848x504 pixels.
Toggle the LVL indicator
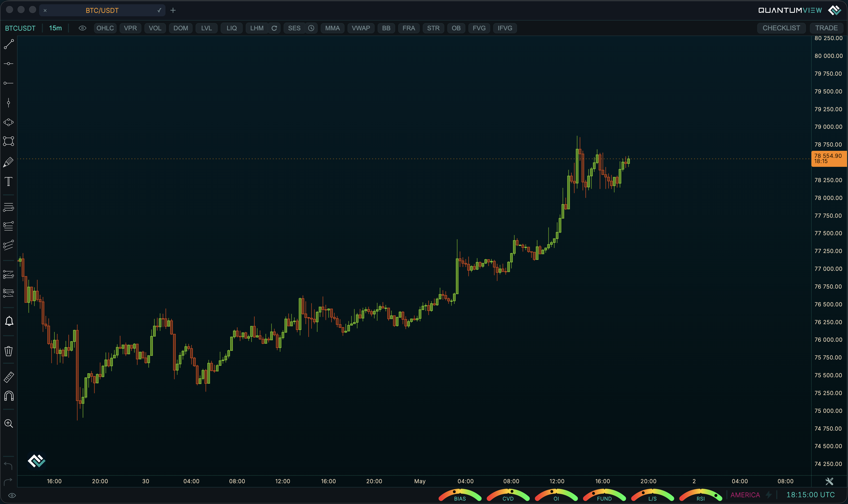(x=206, y=28)
